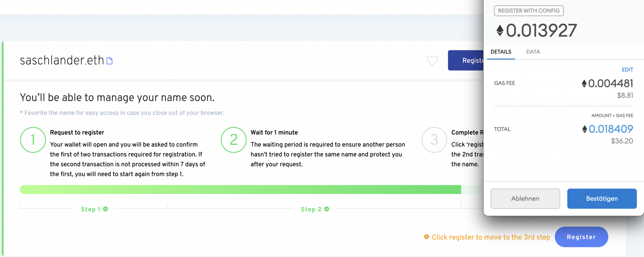Click the Ethereum icon beside total 0.018409
The height and width of the screenshot is (257, 644).
tap(584, 129)
